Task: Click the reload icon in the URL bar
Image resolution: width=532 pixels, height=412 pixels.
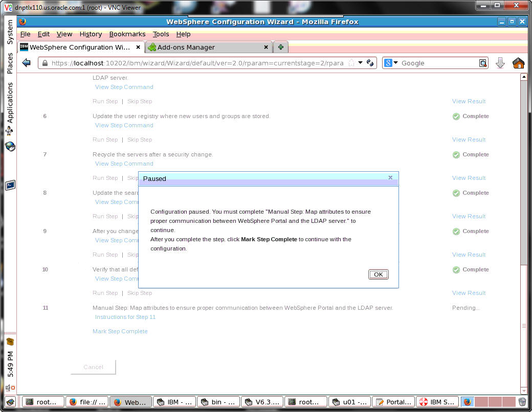Action: click(x=370, y=63)
